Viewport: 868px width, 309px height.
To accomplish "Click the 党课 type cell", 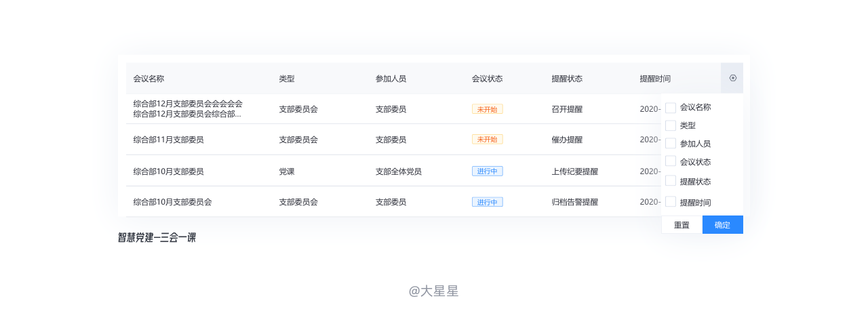I will 287,171.
